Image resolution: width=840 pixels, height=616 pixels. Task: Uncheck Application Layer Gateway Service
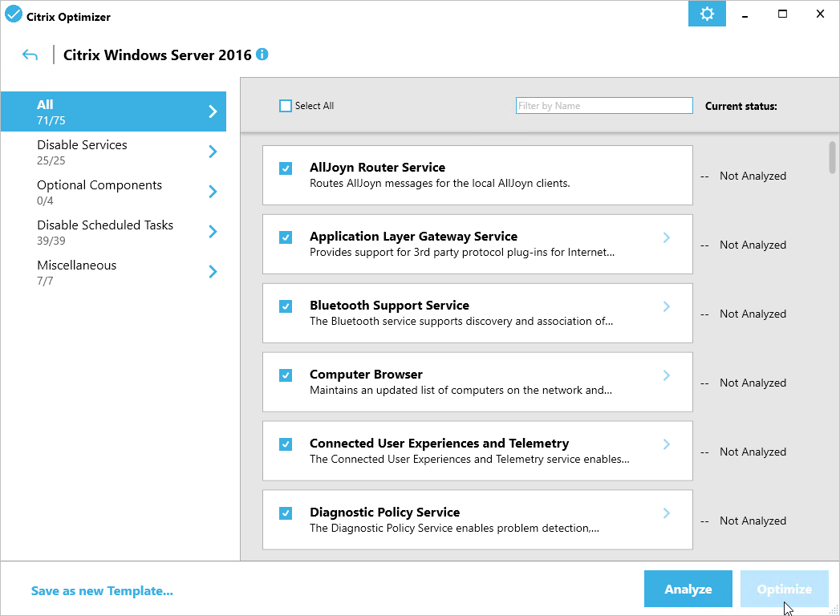[x=286, y=237]
